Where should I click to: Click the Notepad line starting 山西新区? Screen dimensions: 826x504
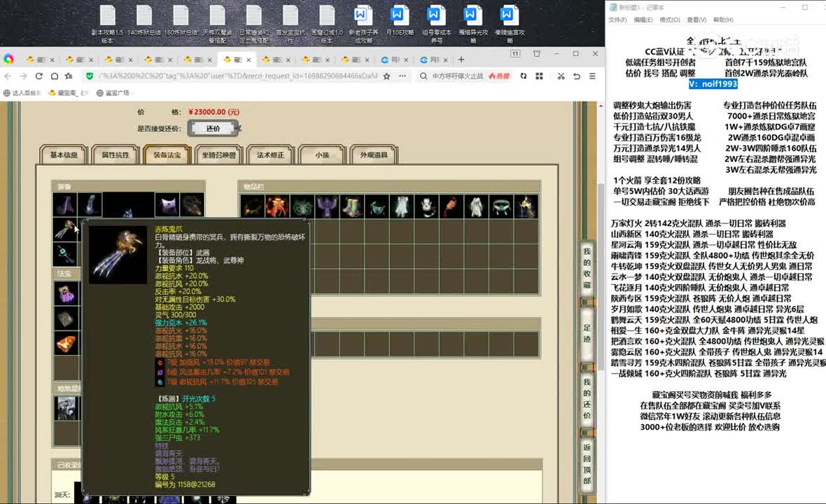pos(692,234)
